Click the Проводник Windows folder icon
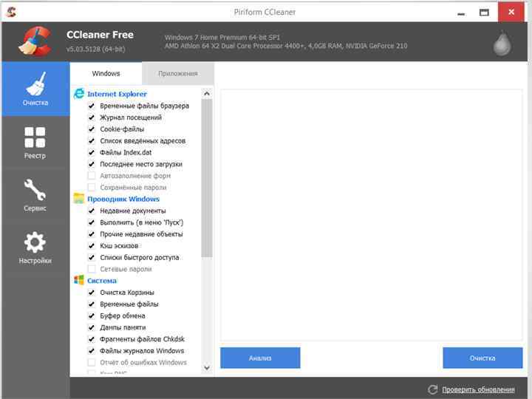The image size is (532, 399). pos(79,199)
